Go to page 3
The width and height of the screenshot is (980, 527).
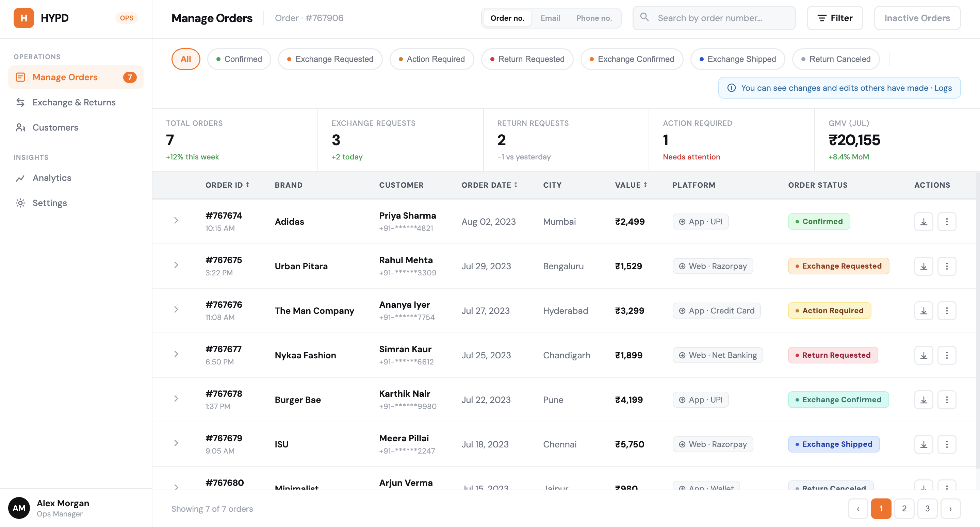pos(928,508)
